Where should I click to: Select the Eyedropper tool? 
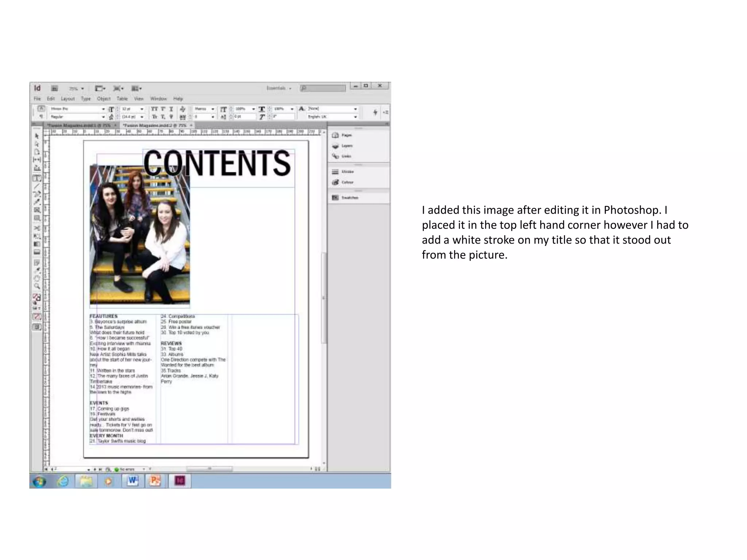[x=37, y=271]
